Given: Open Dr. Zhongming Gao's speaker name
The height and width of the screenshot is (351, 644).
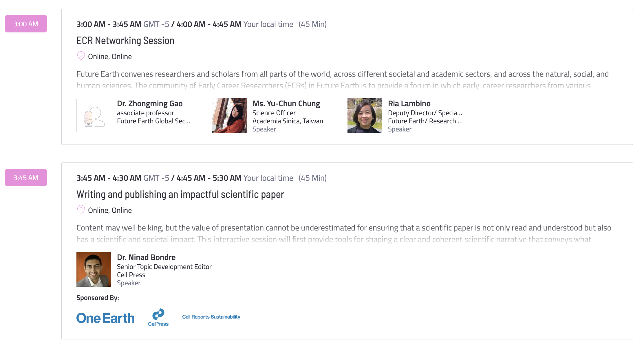Looking at the screenshot, I should click(x=150, y=104).
